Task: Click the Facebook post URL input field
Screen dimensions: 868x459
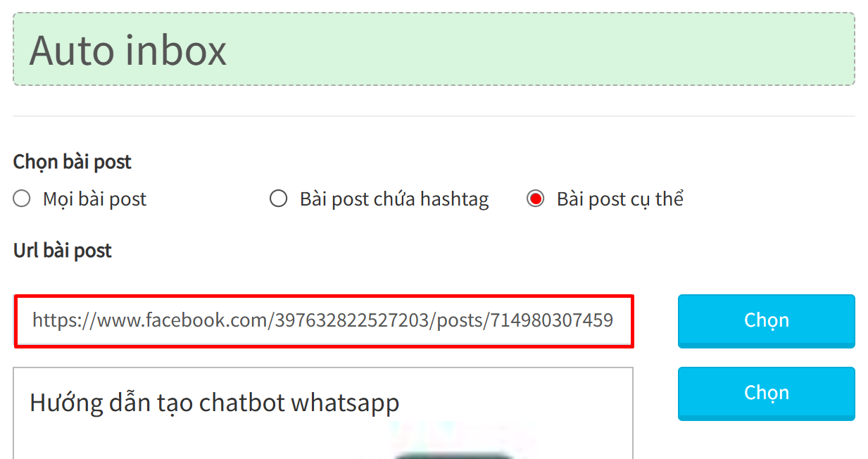Action: coord(324,321)
